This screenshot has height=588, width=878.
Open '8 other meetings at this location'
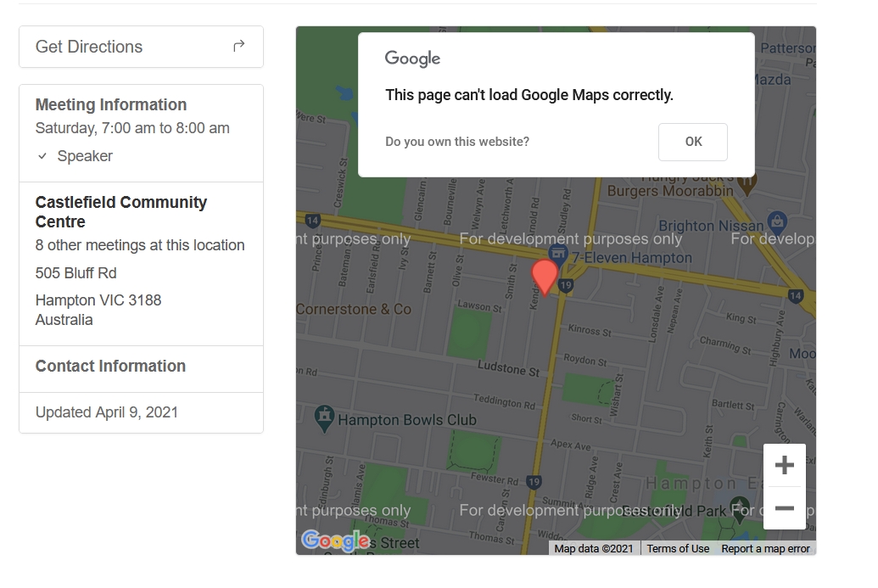click(x=140, y=244)
